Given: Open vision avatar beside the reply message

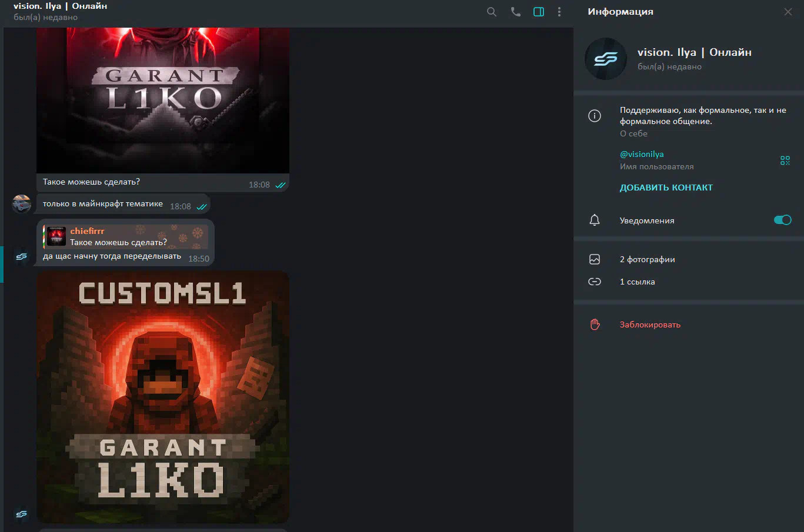Looking at the screenshot, I should 22,257.
